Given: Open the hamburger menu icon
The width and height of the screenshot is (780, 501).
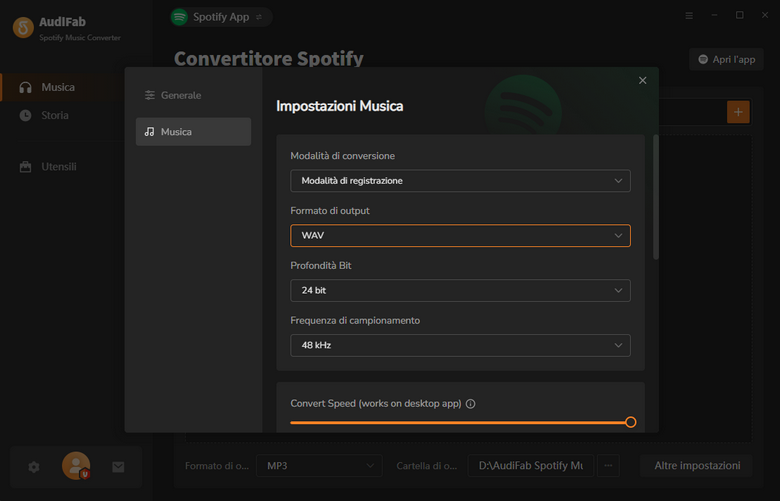Looking at the screenshot, I should point(689,16).
